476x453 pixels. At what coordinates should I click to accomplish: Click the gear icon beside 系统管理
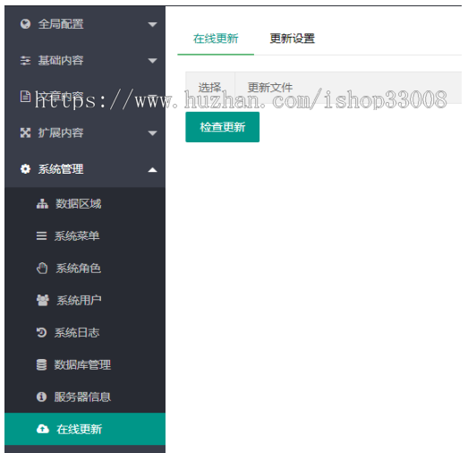[25, 169]
